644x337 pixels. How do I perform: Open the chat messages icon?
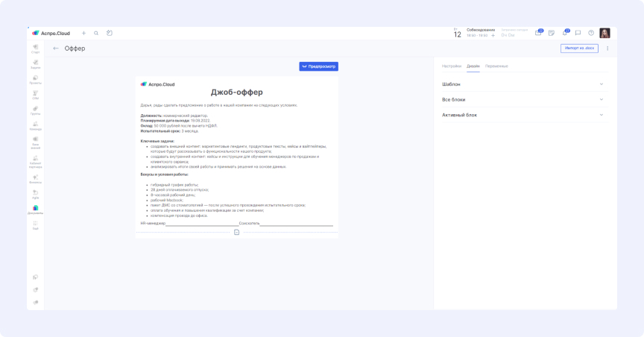pyautogui.click(x=578, y=34)
